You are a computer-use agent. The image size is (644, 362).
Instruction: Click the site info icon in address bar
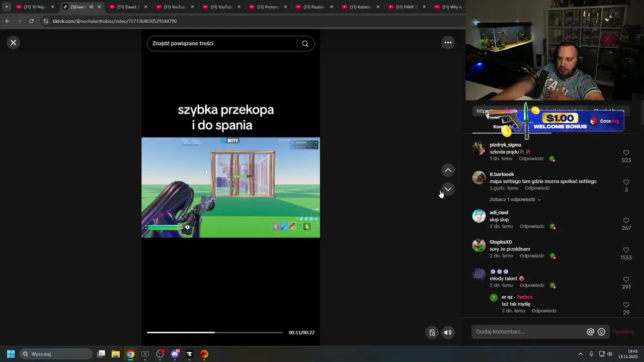tap(46, 21)
